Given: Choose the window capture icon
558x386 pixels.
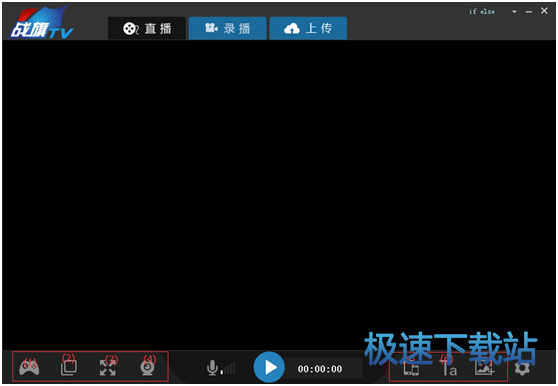Looking at the screenshot, I should [x=69, y=368].
